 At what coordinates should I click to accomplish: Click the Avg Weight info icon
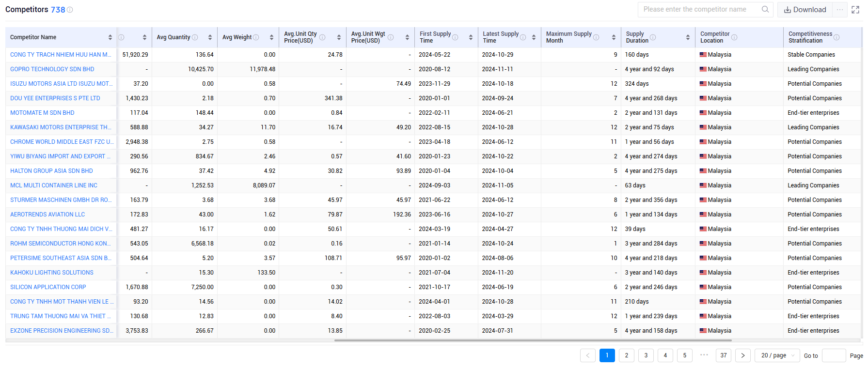pos(256,37)
